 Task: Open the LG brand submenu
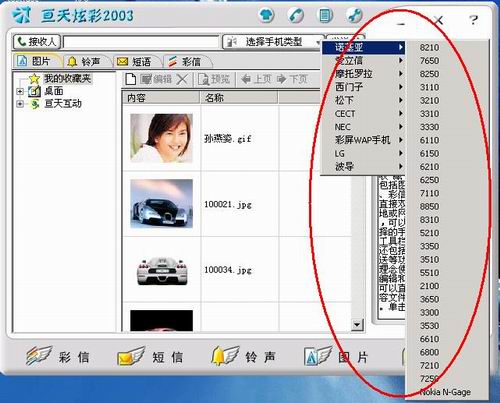click(363, 153)
